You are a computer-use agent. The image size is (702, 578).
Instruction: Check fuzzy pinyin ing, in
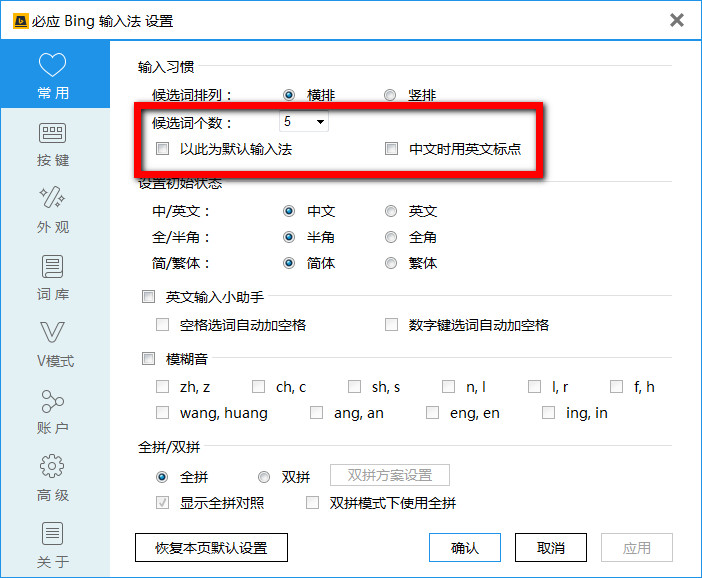coord(548,412)
